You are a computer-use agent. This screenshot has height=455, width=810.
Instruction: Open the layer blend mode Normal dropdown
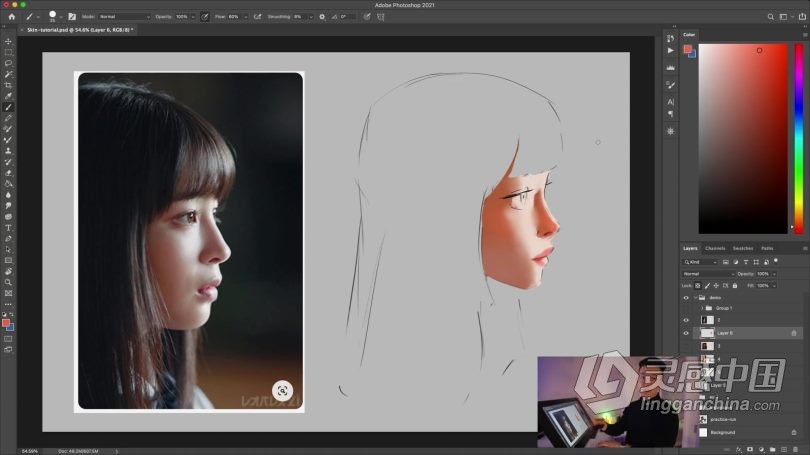click(708, 274)
